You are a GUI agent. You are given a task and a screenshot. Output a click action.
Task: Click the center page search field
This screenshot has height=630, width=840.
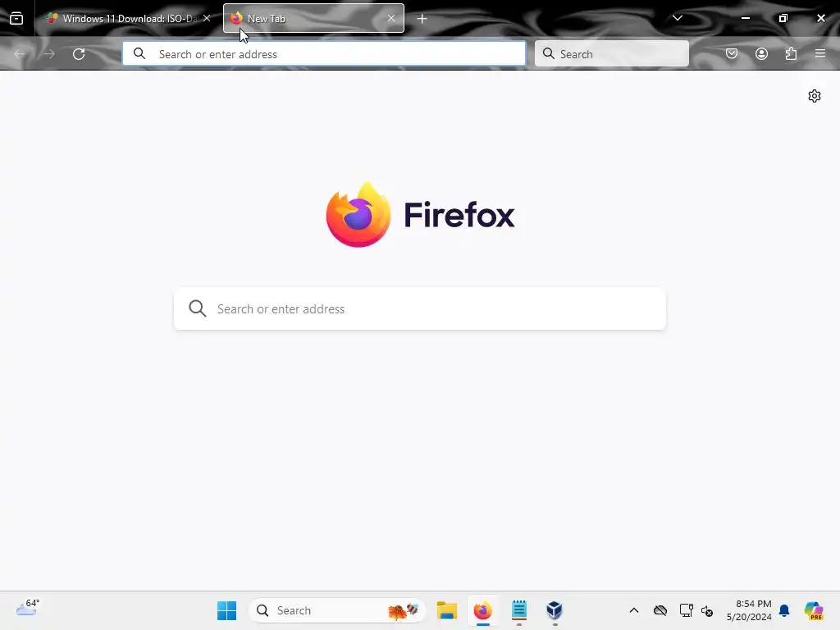click(420, 309)
